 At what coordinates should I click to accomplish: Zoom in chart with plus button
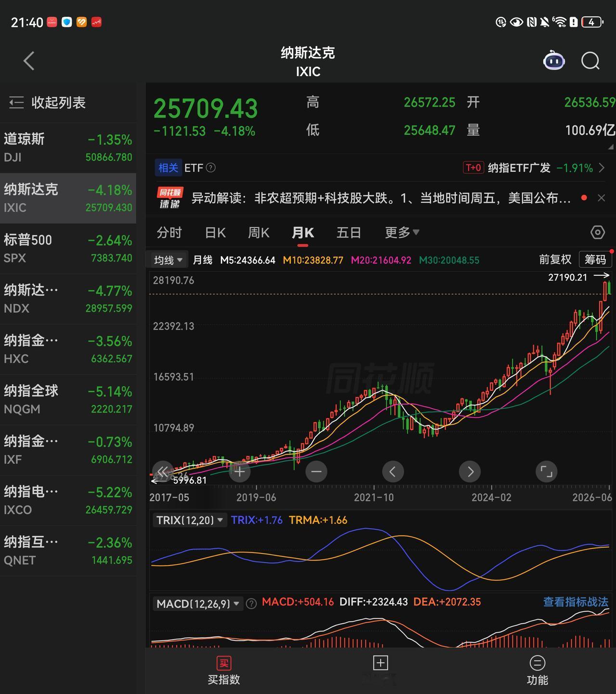pos(240,472)
